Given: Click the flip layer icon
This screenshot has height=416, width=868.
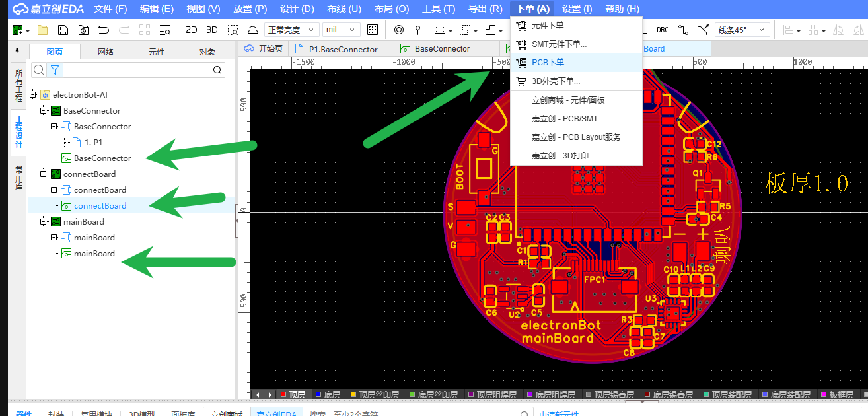Looking at the screenshot, I should point(254,30).
